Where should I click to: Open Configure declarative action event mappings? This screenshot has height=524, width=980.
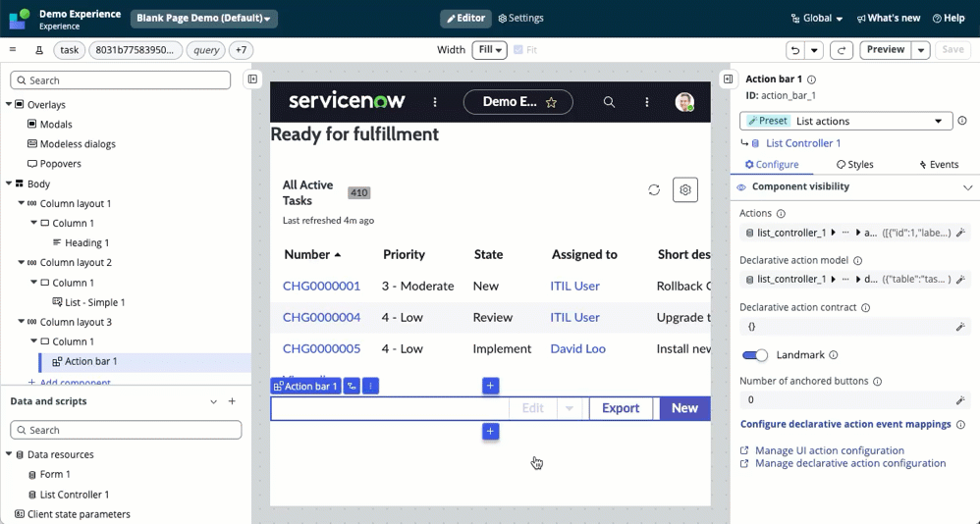pos(845,424)
